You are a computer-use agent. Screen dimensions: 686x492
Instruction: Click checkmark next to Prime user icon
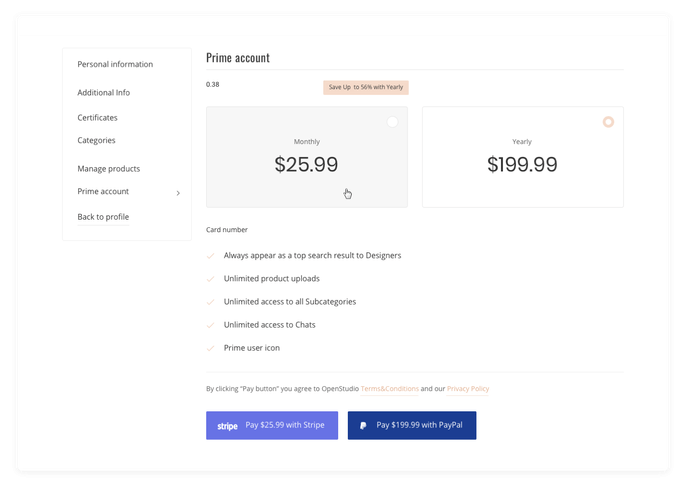coord(210,349)
